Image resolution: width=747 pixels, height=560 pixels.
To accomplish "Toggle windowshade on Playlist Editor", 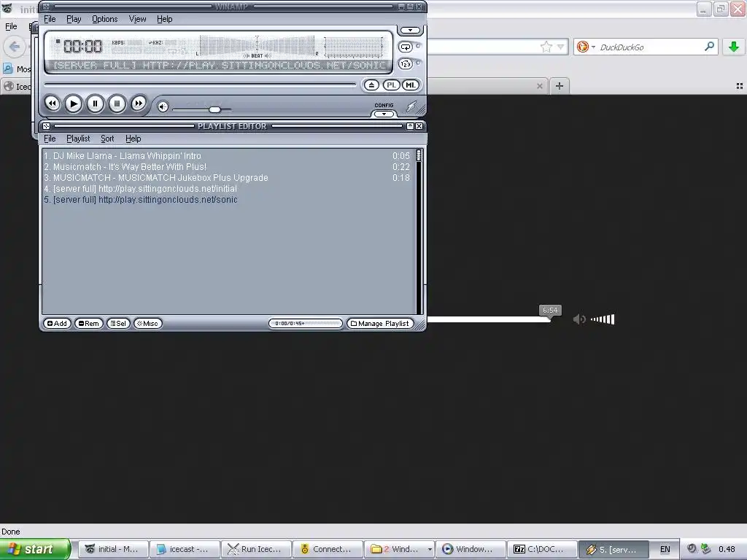I will click(410, 126).
